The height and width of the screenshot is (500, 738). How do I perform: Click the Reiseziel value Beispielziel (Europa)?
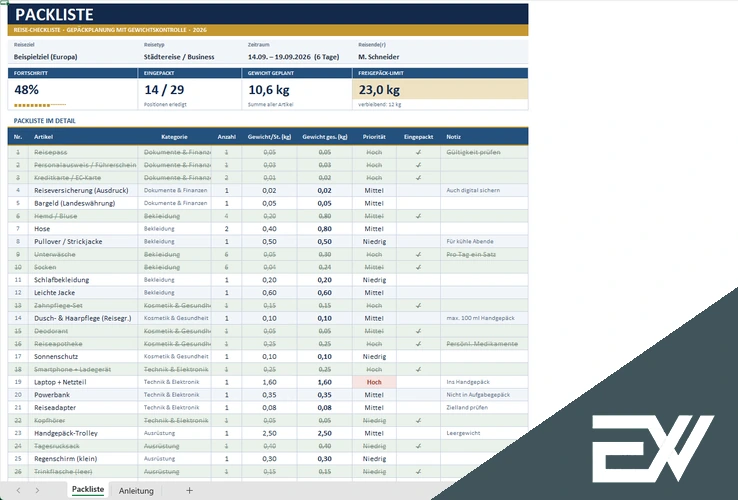[x=45, y=56]
